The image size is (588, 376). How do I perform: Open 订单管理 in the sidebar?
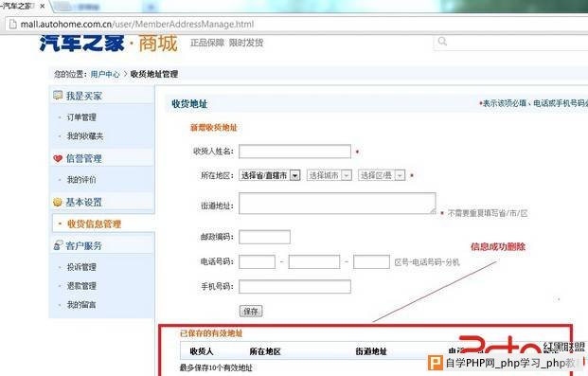[81, 117]
